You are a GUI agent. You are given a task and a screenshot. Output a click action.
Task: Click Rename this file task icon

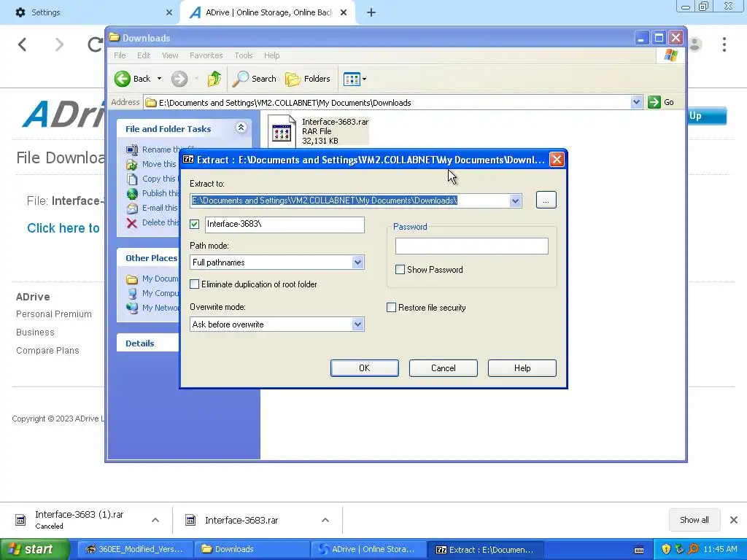(x=132, y=149)
